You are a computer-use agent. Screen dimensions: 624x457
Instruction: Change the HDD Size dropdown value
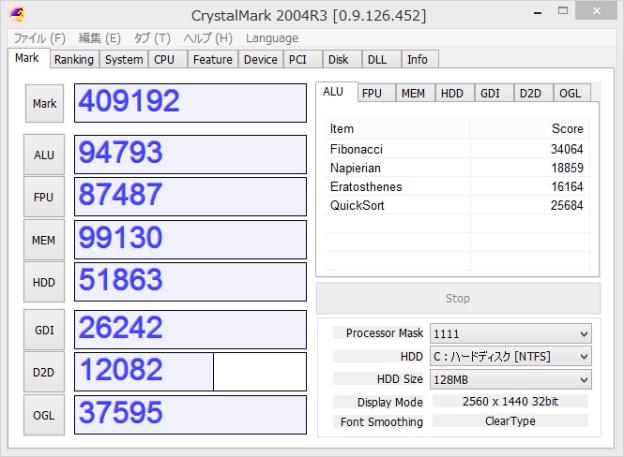509,379
